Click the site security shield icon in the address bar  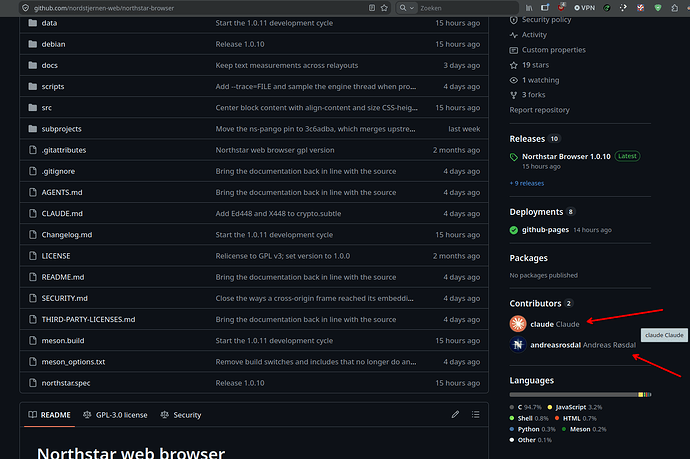pos(26,8)
